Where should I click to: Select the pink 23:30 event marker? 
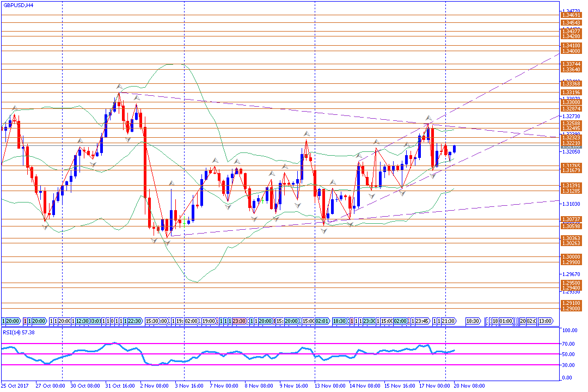[239, 321]
